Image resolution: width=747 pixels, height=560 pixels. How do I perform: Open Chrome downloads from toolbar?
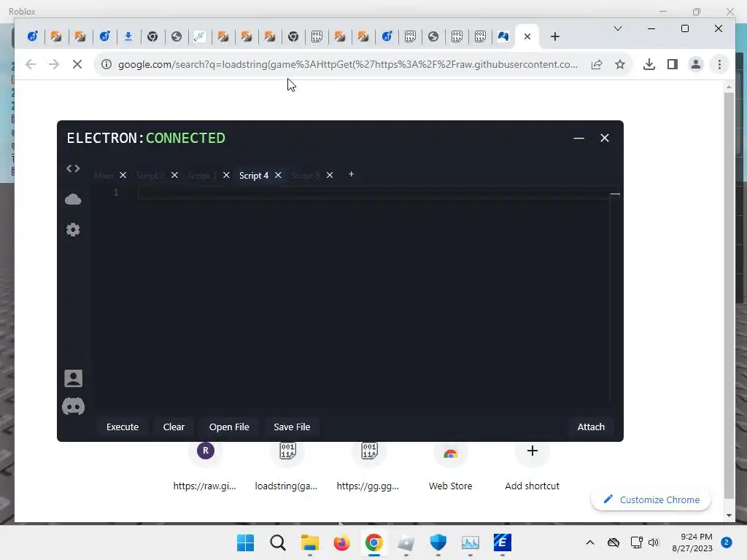(649, 64)
